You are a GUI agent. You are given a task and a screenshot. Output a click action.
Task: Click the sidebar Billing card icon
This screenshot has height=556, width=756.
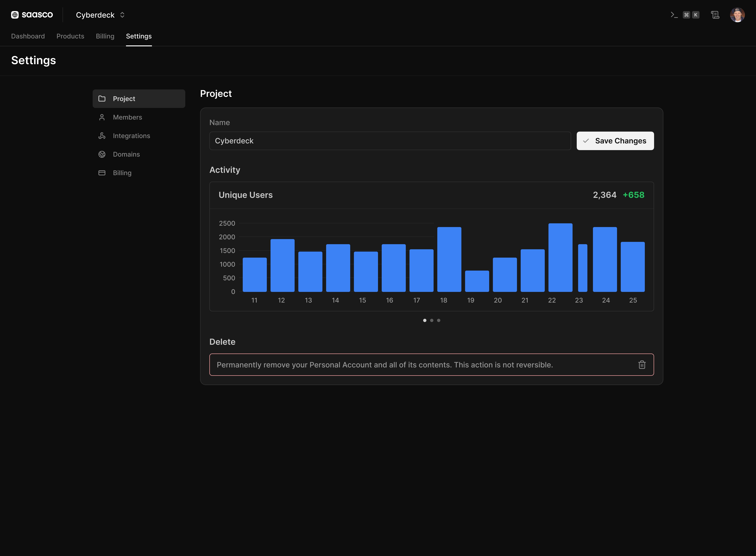pos(102,173)
